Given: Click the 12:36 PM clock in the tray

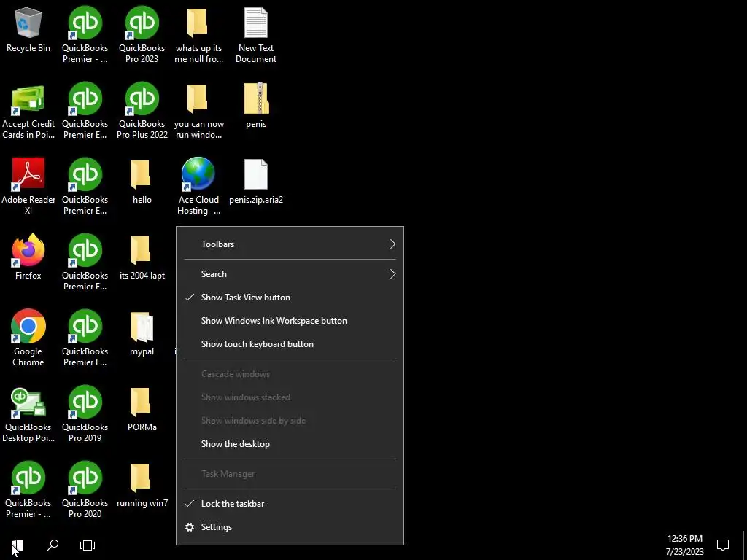Looking at the screenshot, I should click(x=684, y=539).
